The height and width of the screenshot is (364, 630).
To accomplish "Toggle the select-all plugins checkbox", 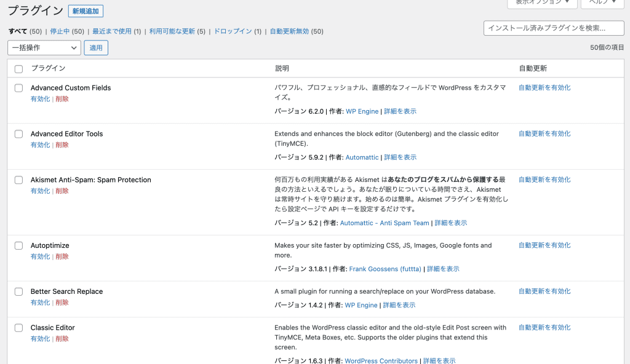I will point(18,69).
